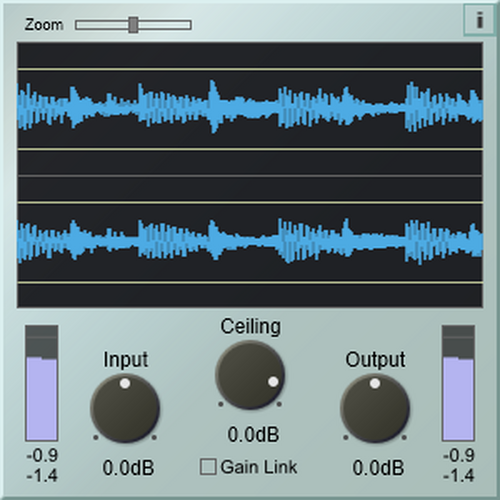Click the Input gain knob
The width and height of the screenshot is (500, 500).
[x=125, y=408]
